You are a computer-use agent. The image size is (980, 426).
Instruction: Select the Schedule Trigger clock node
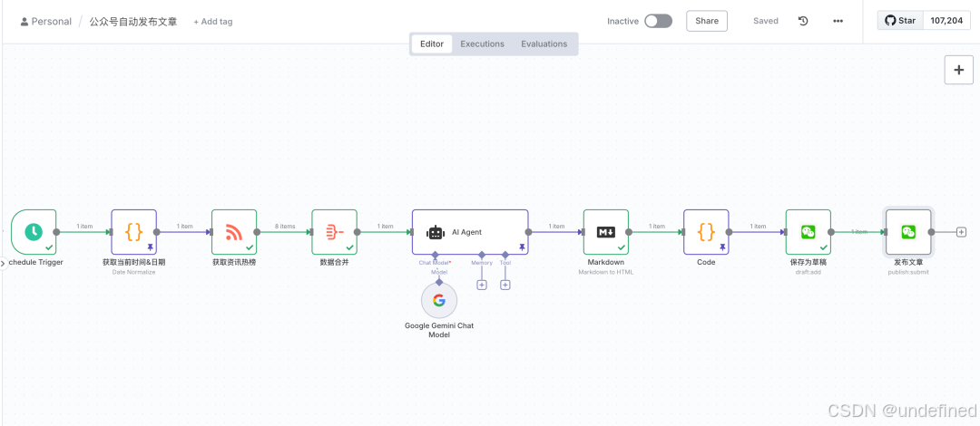pyautogui.click(x=34, y=232)
